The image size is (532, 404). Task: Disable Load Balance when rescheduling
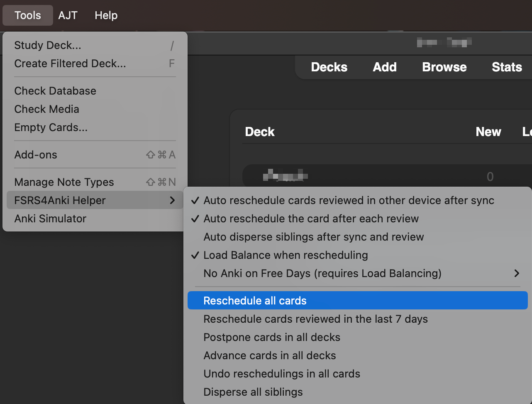tap(286, 255)
